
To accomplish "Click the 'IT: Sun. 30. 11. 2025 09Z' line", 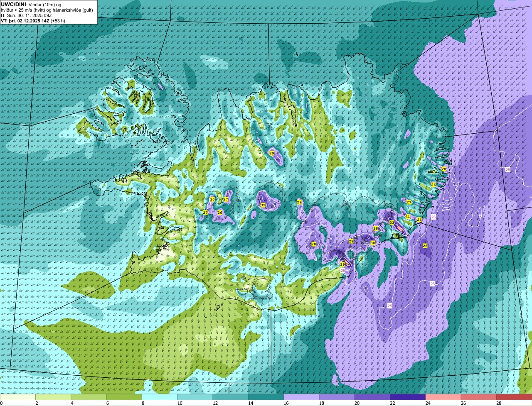I will point(26,15).
